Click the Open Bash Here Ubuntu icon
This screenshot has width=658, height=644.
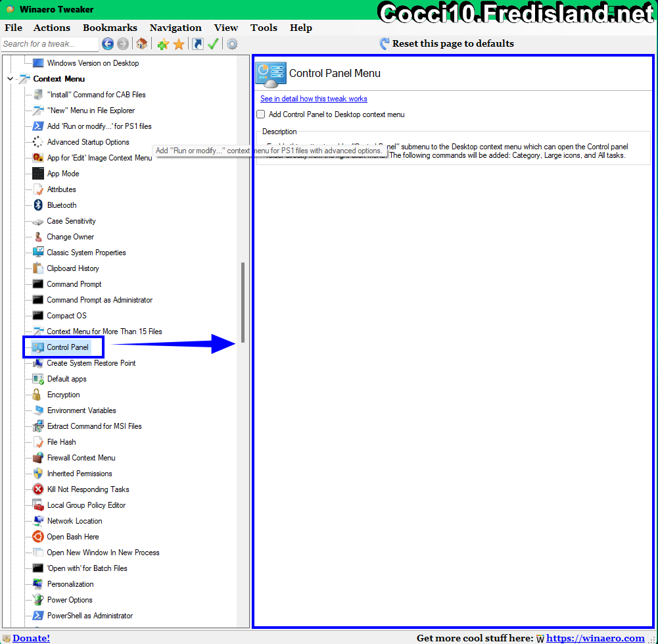pyautogui.click(x=38, y=537)
